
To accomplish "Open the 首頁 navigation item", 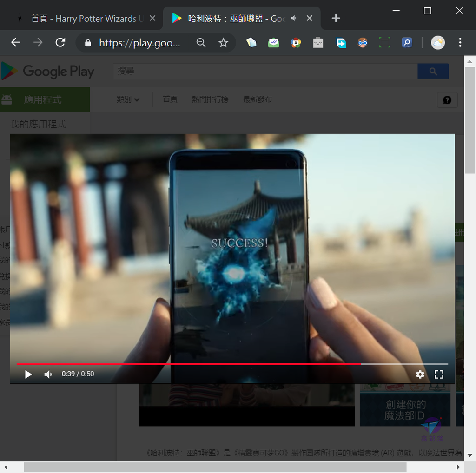I will click(170, 99).
